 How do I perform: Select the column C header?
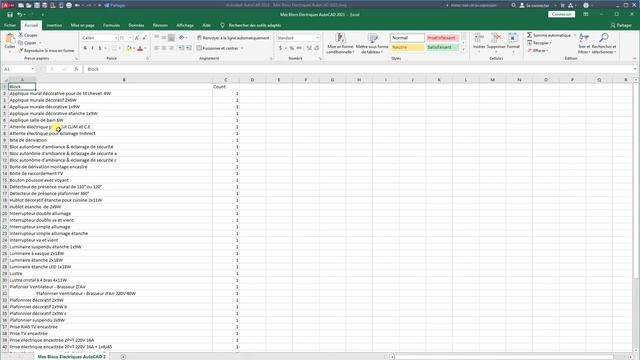point(226,80)
